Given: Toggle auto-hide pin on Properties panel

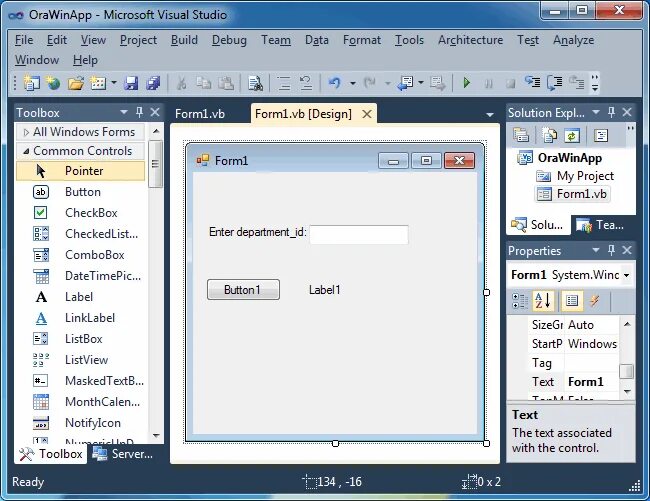Looking at the screenshot, I should pyautogui.click(x=611, y=250).
